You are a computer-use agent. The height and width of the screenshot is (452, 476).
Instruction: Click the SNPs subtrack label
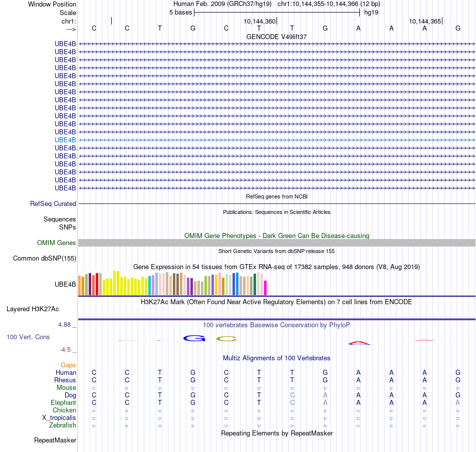click(68, 227)
